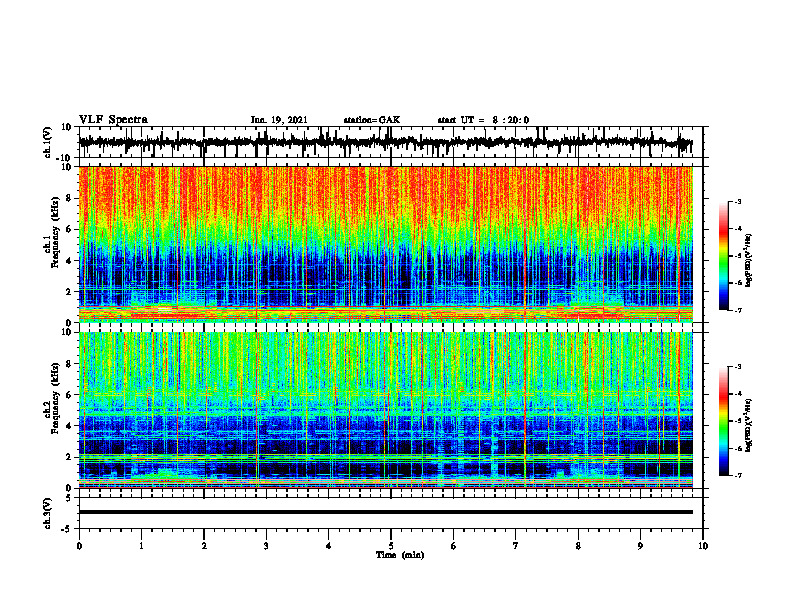Click the "Time (min)" axis label
The image size is (792, 612).
[400, 555]
